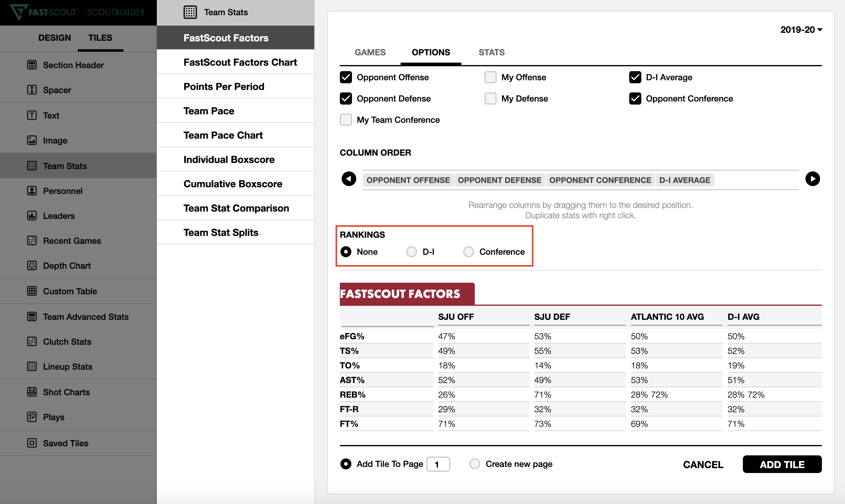Click the Recent Games icon
845x504 pixels.
[32, 241]
